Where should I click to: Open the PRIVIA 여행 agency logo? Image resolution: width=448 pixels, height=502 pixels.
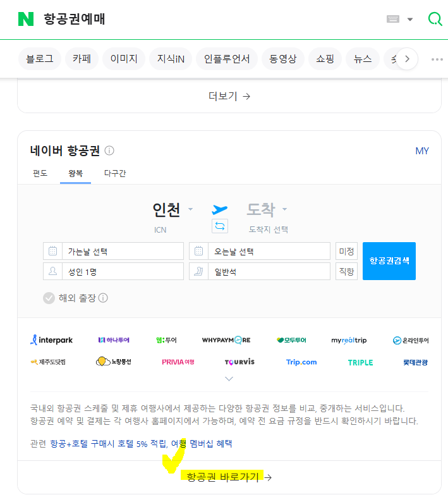click(x=178, y=362)
